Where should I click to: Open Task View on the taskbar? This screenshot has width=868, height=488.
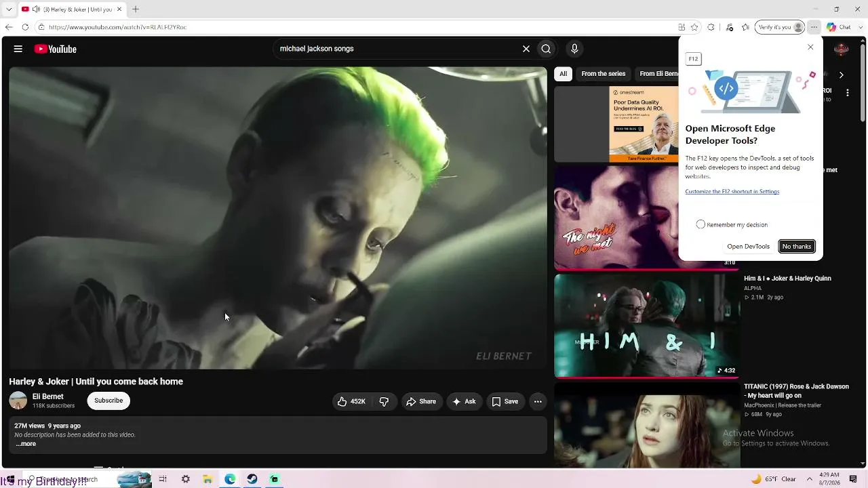pos(163,479)
